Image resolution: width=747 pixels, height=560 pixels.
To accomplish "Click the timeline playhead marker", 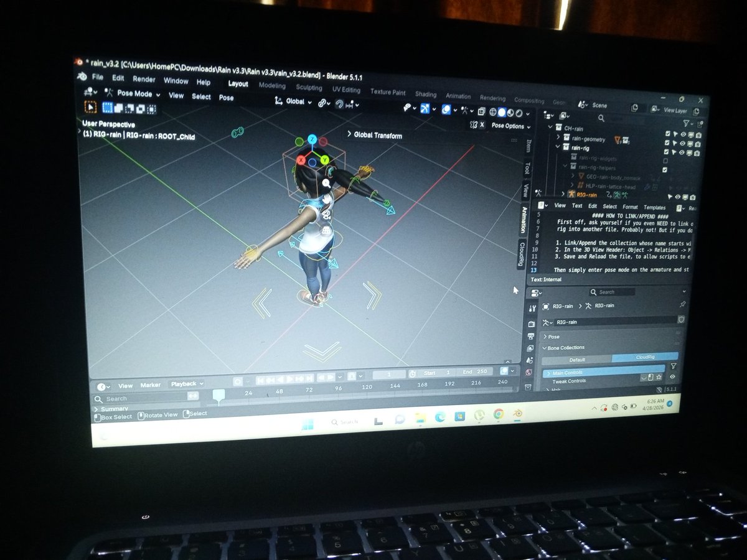I will pos(219,394).
